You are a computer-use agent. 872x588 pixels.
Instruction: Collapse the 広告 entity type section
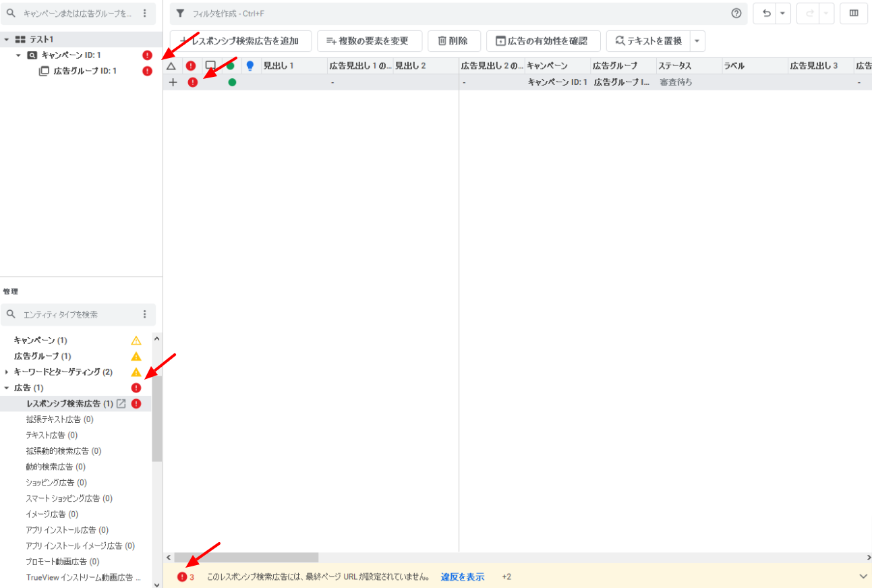tap(7, 388)
